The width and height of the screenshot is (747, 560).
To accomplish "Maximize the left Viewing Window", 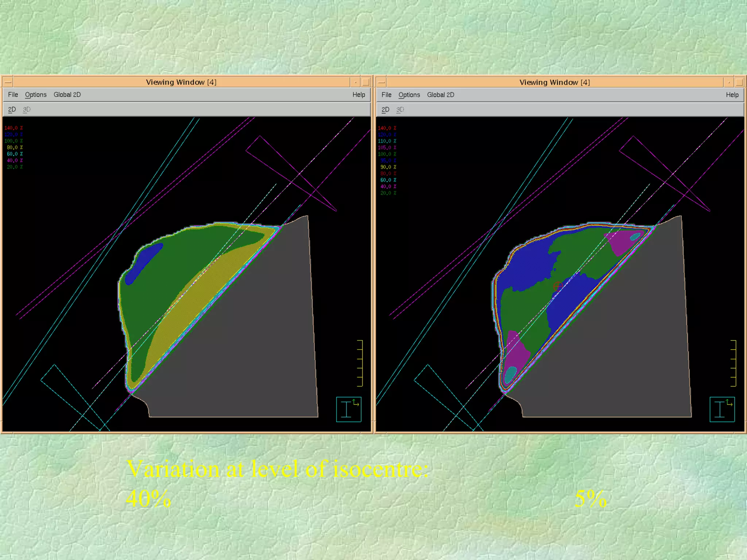I will [366, 82].
